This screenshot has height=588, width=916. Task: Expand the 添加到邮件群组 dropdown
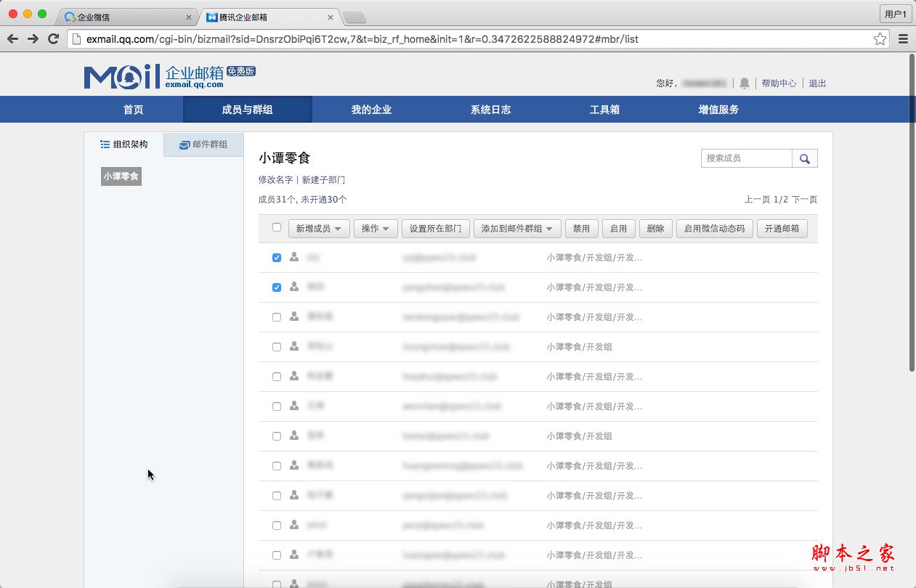click(516, 227)
